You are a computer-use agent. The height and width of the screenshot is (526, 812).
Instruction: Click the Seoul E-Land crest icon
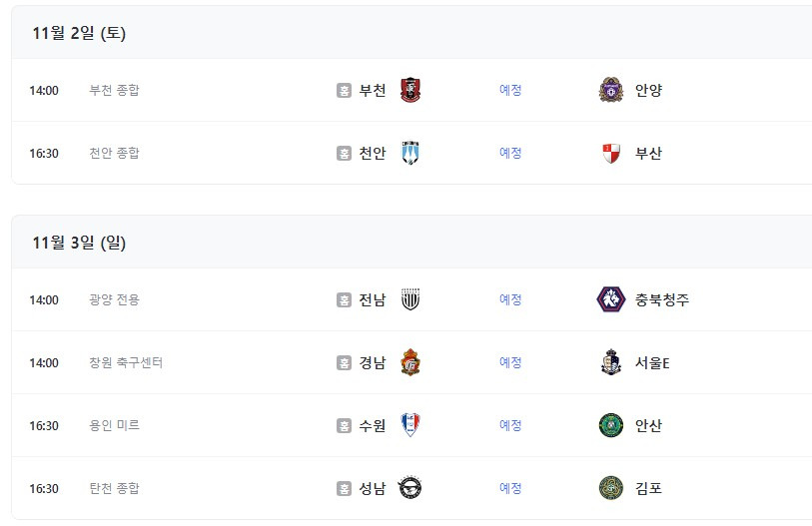pos(610,362)
